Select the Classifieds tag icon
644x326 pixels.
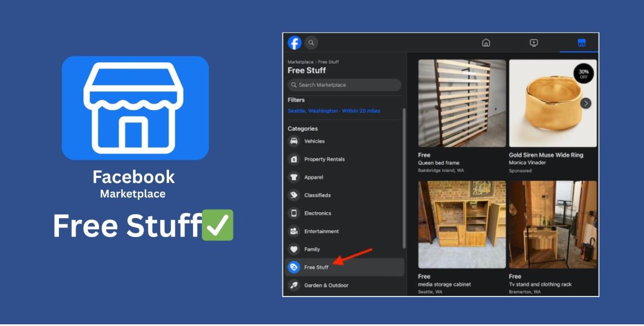(x=295, y=195)
